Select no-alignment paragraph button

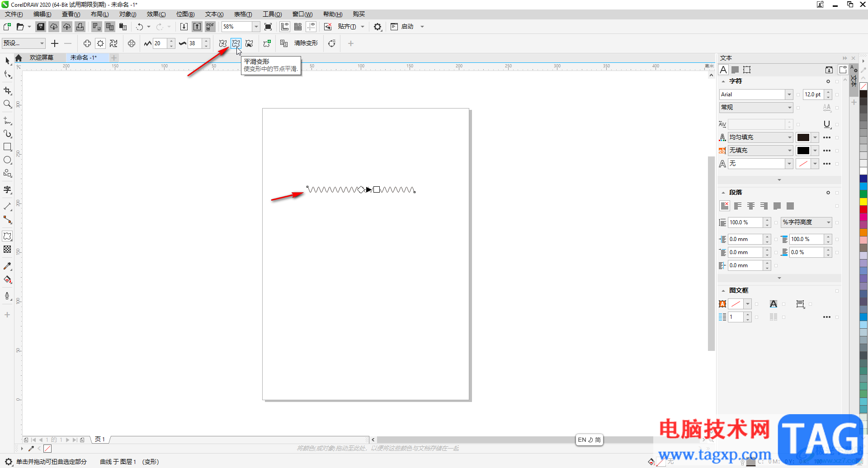(725, 206)
